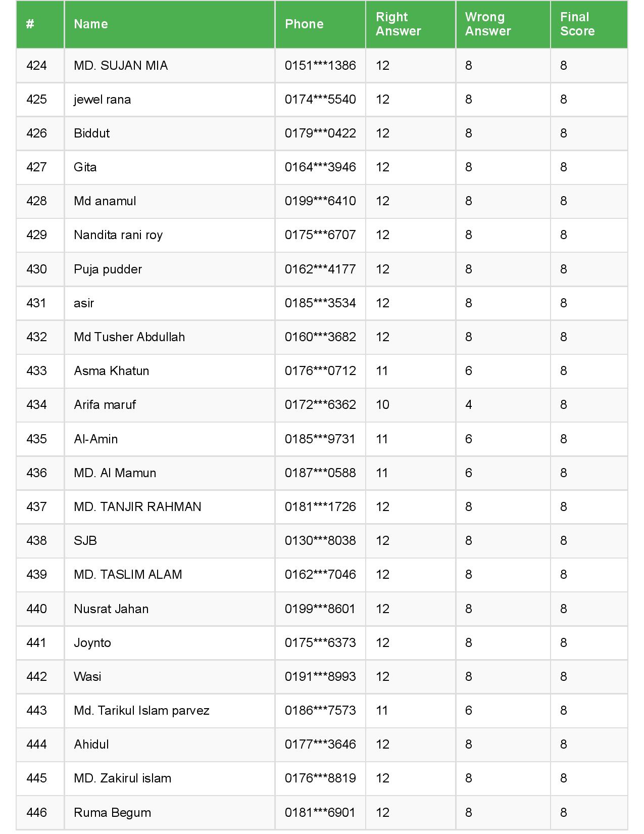
Task: Click the name Nusrat Jahan
Action: (111, 609)
